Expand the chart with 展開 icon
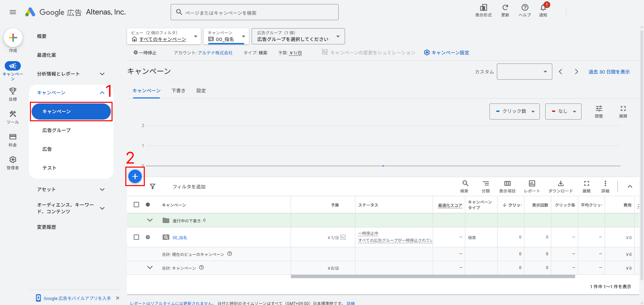644x305 pixels. (623, 108)
